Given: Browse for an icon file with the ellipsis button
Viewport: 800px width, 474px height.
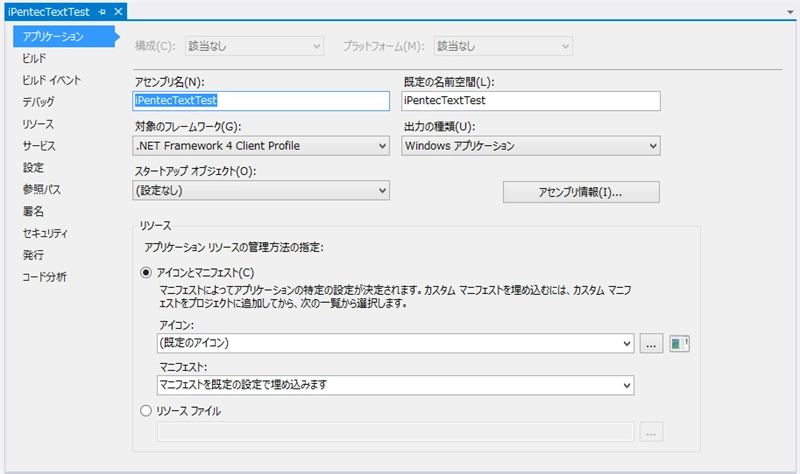Looking at the screenshot, I should click(652, 344).
